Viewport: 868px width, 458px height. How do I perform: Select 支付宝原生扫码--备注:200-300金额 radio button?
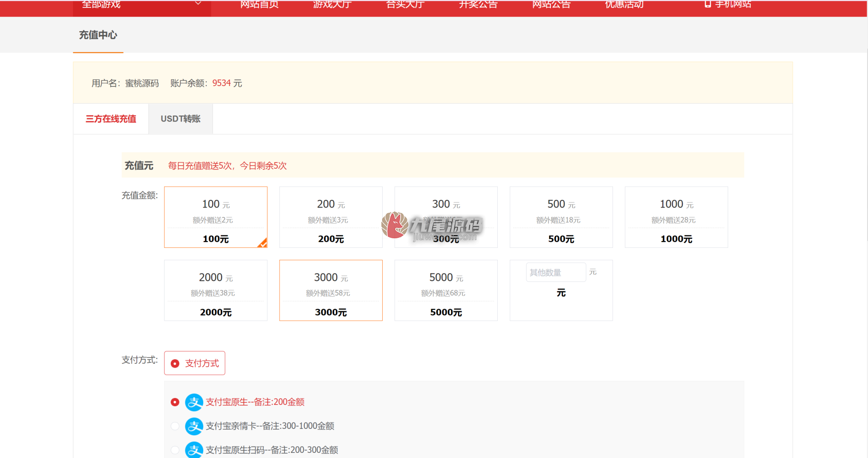click(175, 450)
